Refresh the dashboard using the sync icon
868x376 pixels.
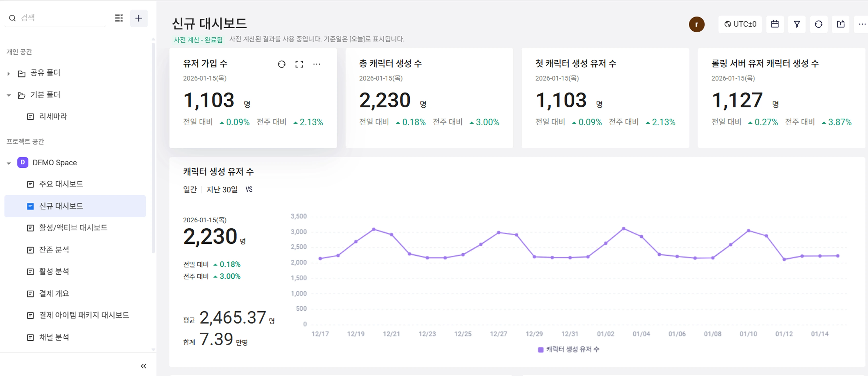(x=819, y=24)
